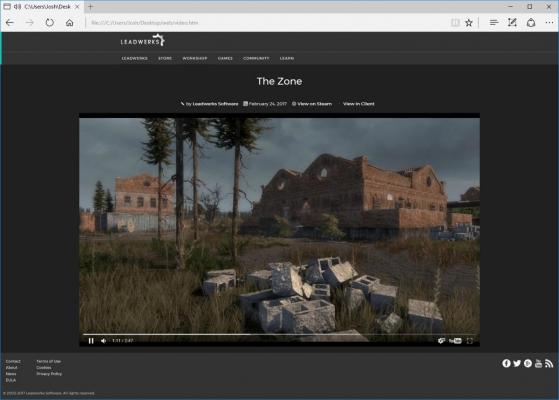559x400 pixels.
Task: Open the WORKSHOP nav menu
Action: click(x=195, y=58)
